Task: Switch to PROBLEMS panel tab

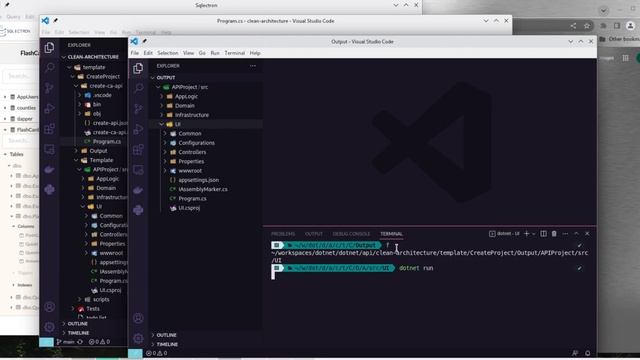Action: [283, 234]
